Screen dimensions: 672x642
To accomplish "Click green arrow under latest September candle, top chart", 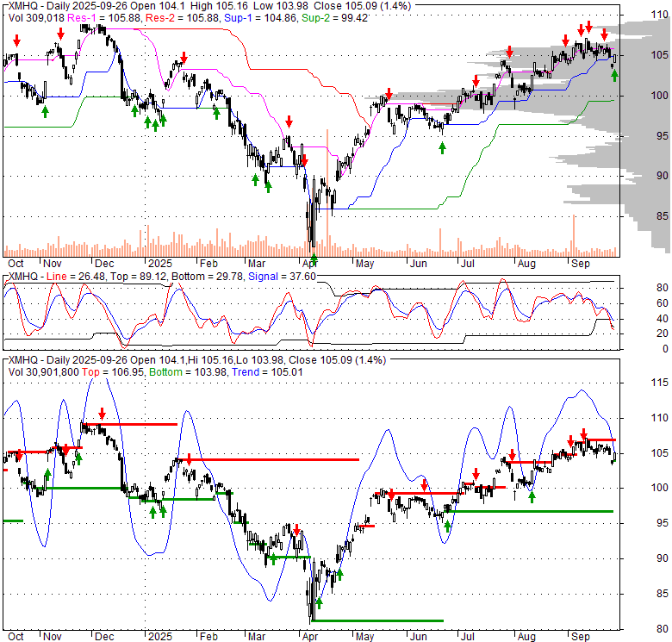I will pyautogui.click(x=614, y=76).
